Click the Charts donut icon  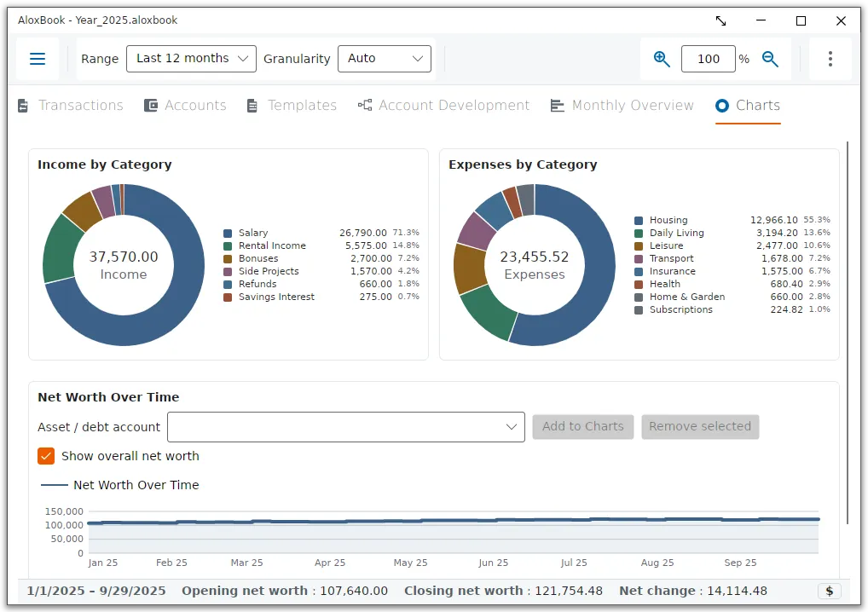point(722,105)
